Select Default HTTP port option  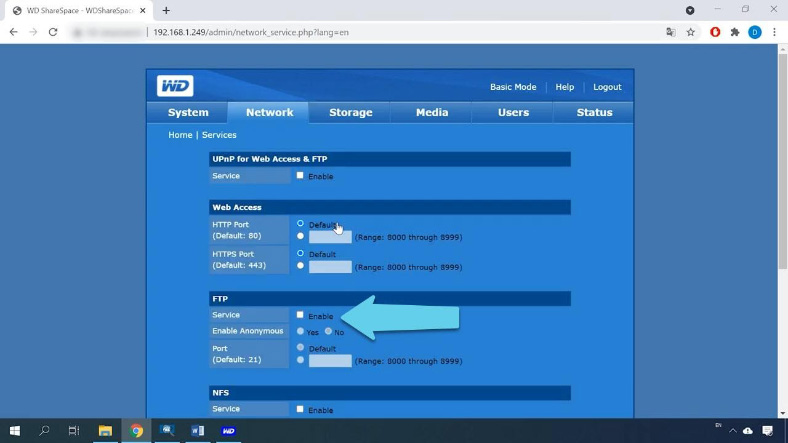click(x=300, y=223)
